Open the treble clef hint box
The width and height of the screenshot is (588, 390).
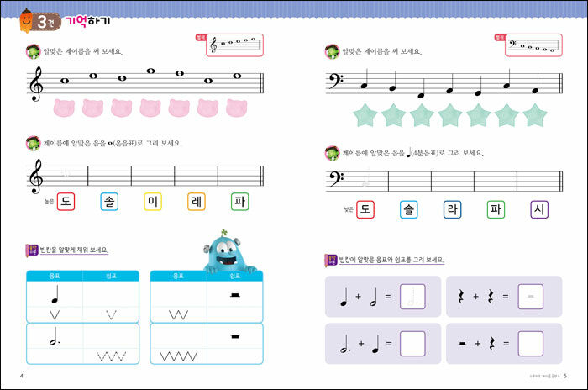point(234,46)
